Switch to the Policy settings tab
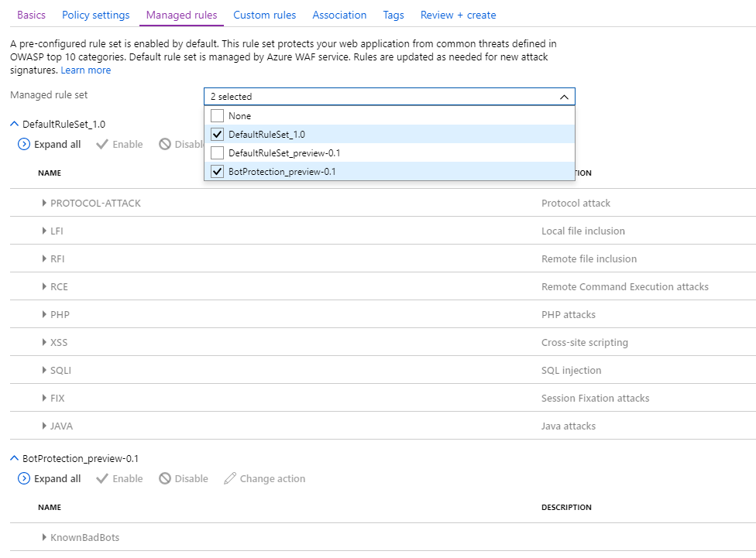Image resolution: width=756 pixels, height=558 pixels. click(96, 15)
